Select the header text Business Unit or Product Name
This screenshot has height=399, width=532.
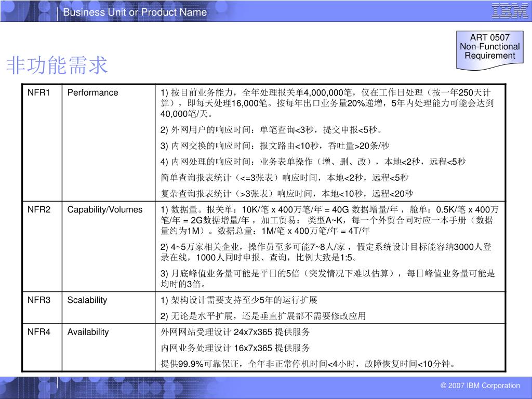coord(135,12)
